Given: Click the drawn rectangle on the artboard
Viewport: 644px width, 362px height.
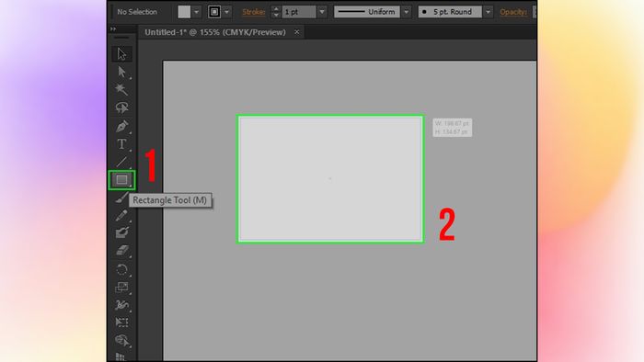Looking at the screenshot, I should click(330, 179).
